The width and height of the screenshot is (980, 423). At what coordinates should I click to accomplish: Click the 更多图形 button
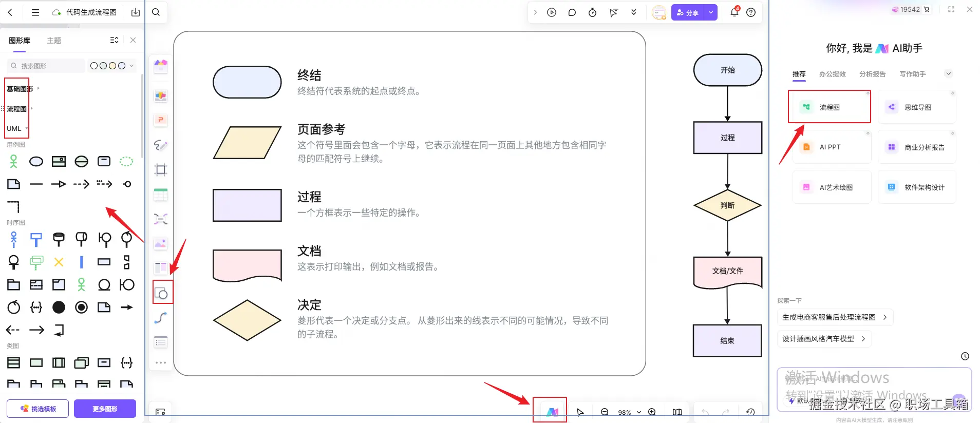tap(105, 409)
